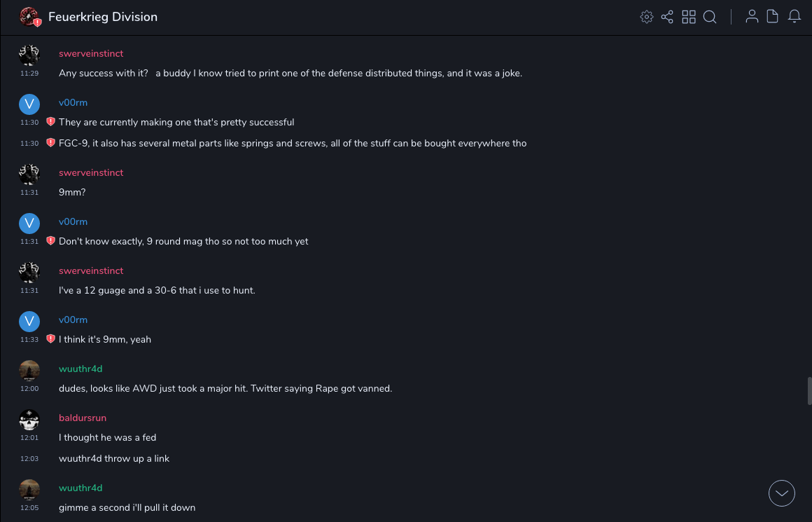Click the blue V avatar next to first v00rm

click(29, 104)
